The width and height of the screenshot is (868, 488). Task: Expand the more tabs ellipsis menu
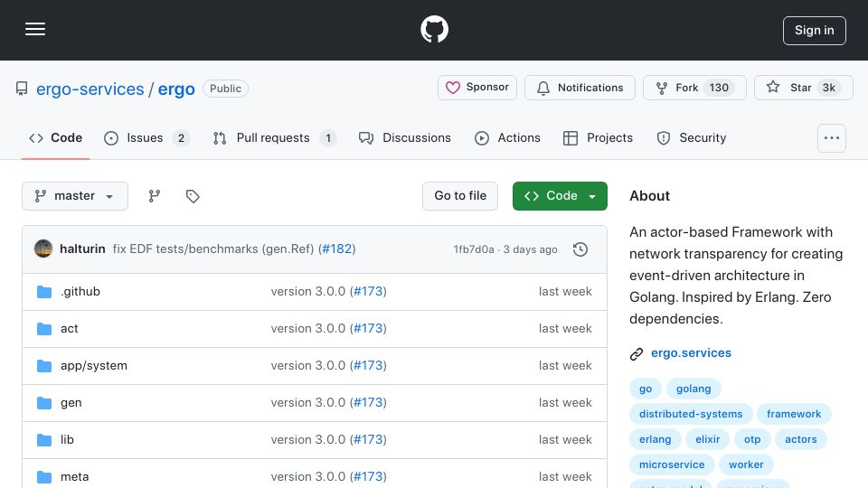click(832, 138)
